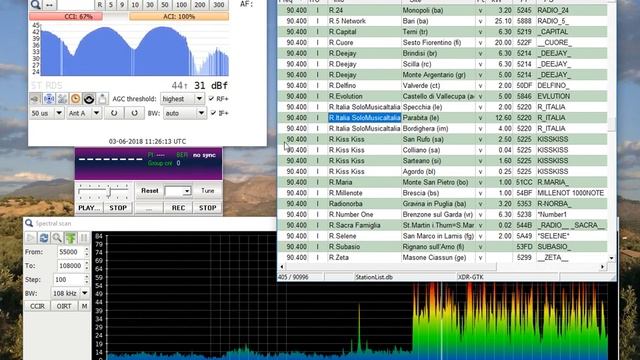Click the clockwise rotate icon
The width and height of the screenshot is (640, 360).
point(134,113)
